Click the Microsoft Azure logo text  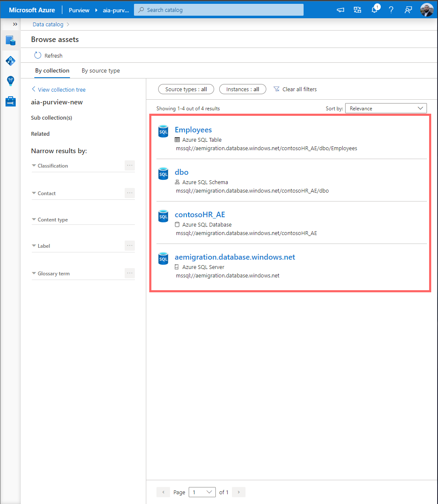click(32, 10)
